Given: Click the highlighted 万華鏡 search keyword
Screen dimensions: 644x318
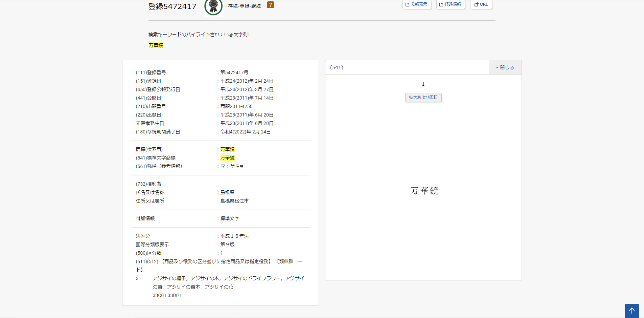Looking at the screenshot, I should click(156, 45).
